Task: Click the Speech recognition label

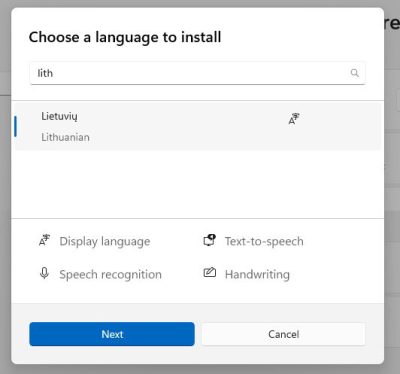Action: [110, 275]
